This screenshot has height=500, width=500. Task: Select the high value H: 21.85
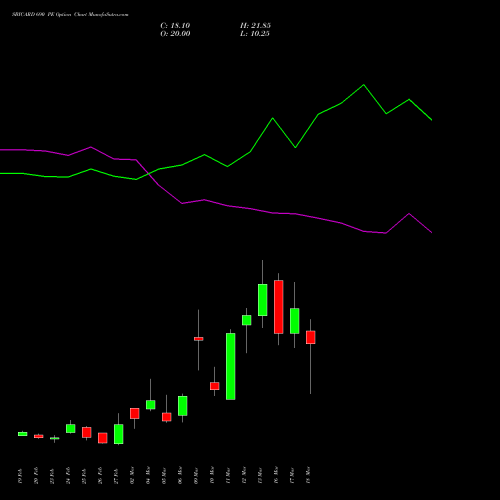tap(255, 26)
